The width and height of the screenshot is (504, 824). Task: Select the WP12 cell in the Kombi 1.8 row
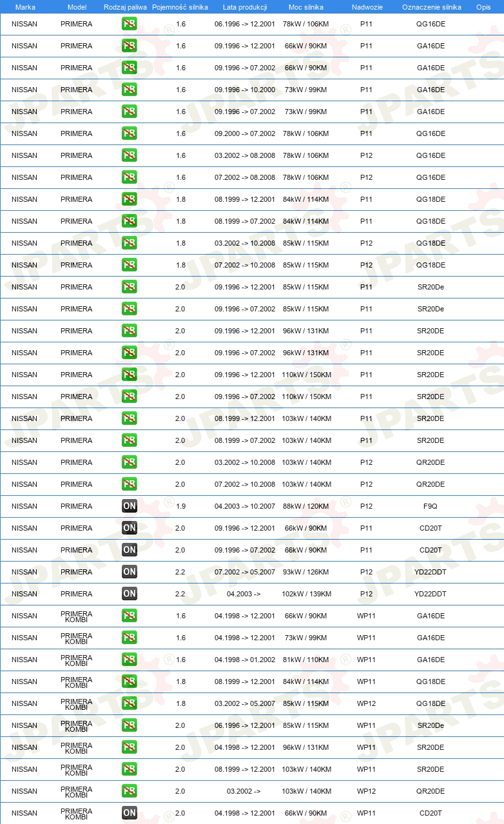tap(367, 703)
